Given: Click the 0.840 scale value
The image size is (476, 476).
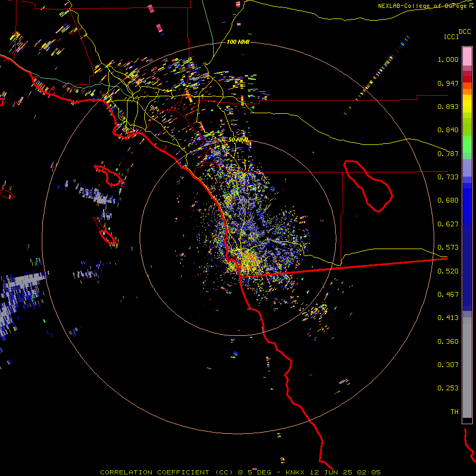Looking at the screenshot, I should coord(448,130).
